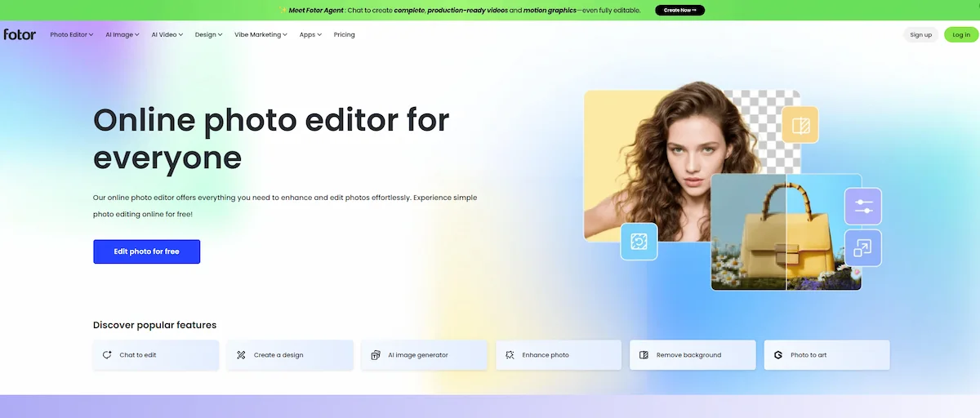
Task: Click the yellow handbag image
Action: pyautogui.click(x=786, y=232)
